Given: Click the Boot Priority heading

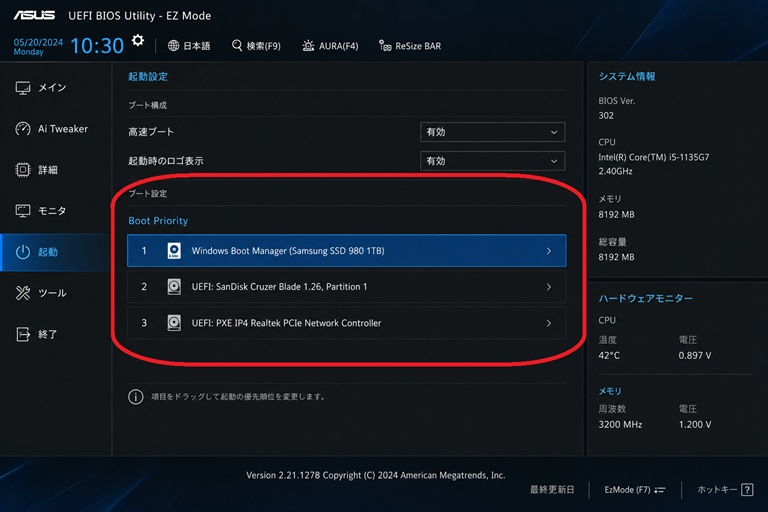Looking at the screenshot, I should (x=158, y=221).
